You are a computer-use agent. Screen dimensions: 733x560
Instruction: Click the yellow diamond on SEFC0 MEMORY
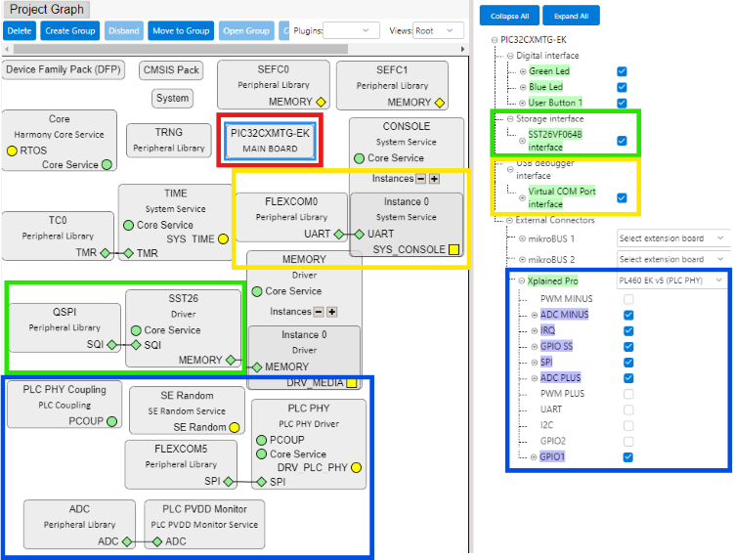pos(321,102)
